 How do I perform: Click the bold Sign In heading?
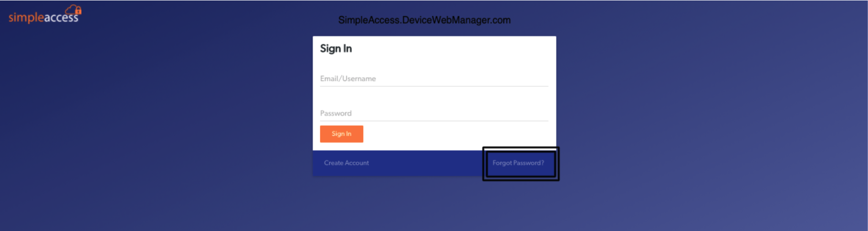click(335, 49)
